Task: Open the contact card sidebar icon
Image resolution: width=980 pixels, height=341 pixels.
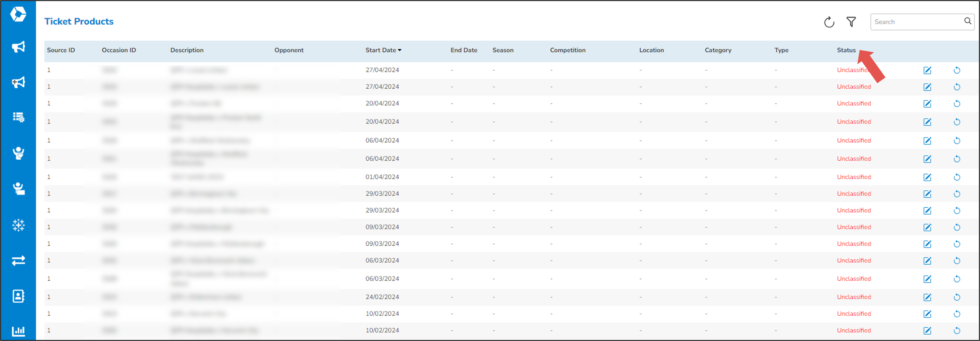Action: pos(18,296)
